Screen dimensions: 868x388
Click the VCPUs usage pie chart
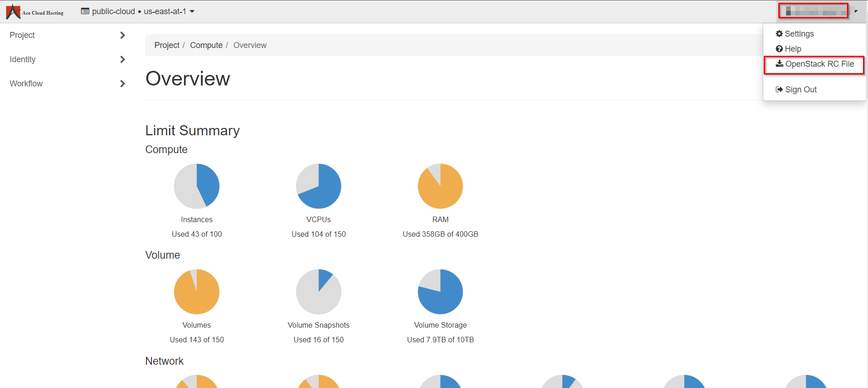pos(318,186)
